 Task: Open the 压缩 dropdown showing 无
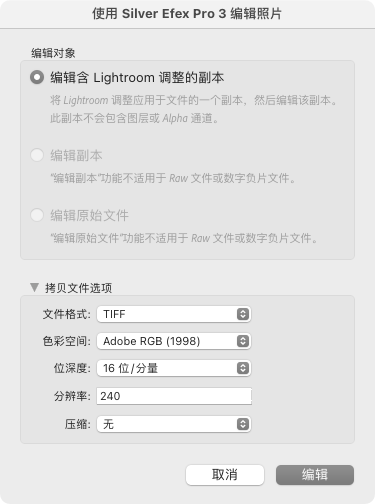(174, 424)
